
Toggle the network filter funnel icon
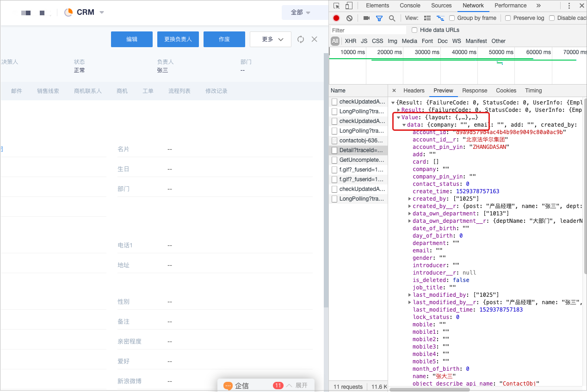[379, 18]
